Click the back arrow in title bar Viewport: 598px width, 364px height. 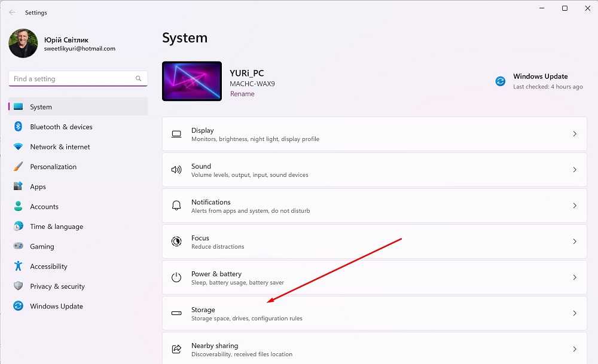pos(13,13)
